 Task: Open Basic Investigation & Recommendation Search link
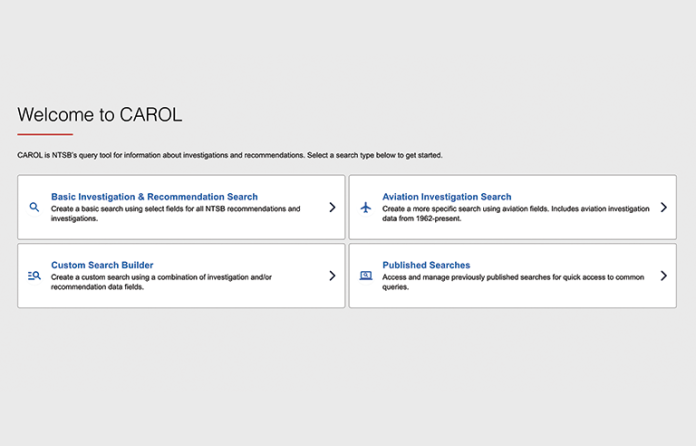(x=154, y=197)
